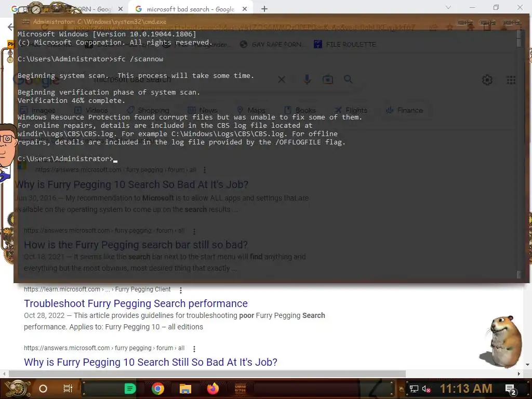Open 'Troubleshoot Furry Pegging Search performance' result

[x=136, y=303]
